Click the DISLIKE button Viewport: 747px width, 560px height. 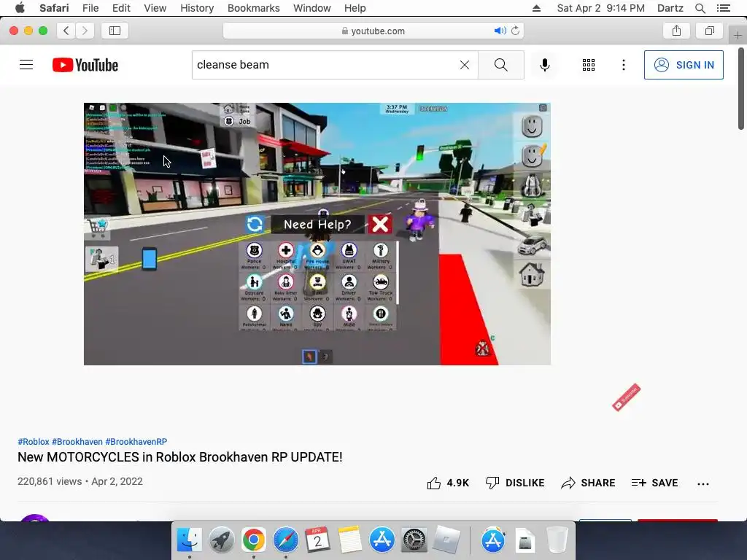point(514,483)
